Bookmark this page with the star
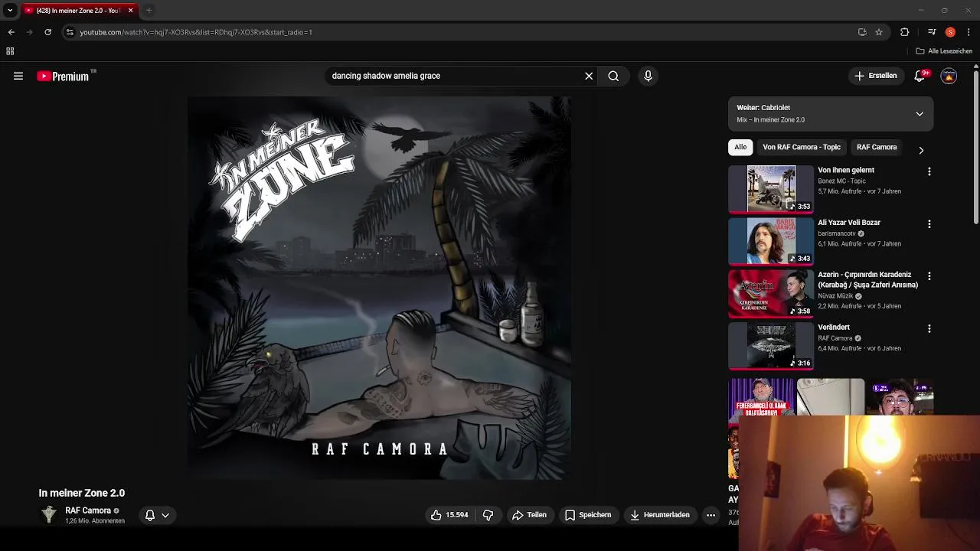 (879, 32)
